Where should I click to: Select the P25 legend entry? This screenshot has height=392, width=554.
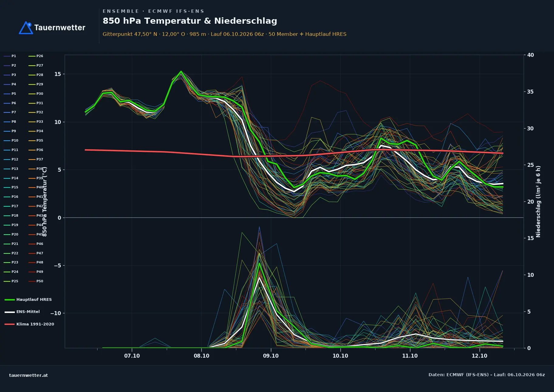coord(11,281)
